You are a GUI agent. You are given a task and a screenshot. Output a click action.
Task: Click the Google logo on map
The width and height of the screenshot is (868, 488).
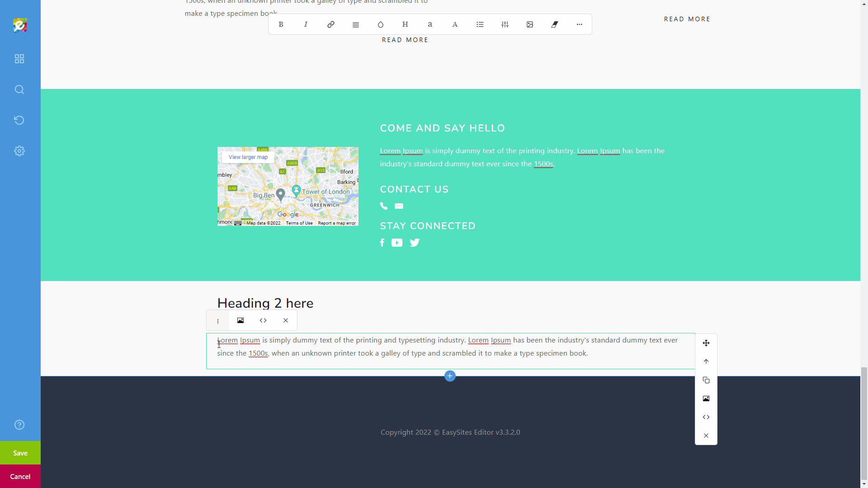pyautogui.click(x=288, y=215)
